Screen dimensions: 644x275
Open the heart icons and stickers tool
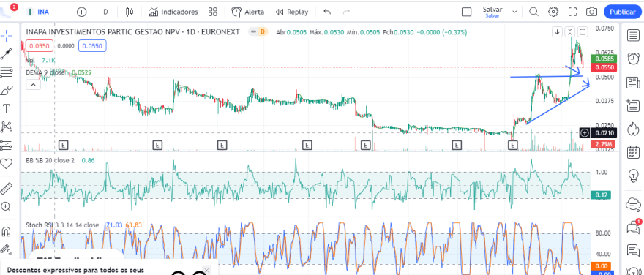tap(6, 164)
